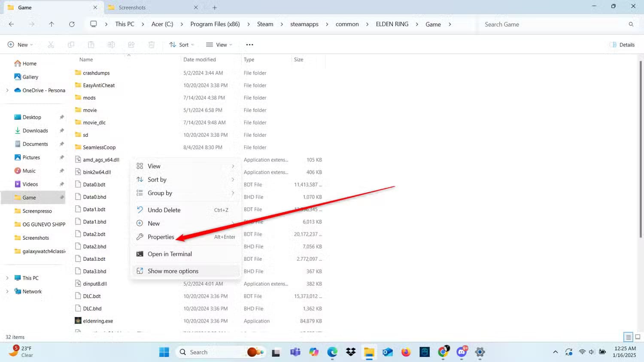Expand OneDrive - Personal tree node
Image resolution: width=644 pixels, height=362 pixels.
click(x=7, y=90)
